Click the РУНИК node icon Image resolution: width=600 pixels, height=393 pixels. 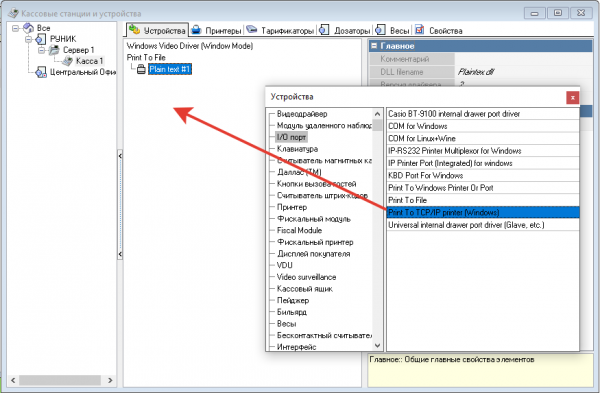41,39
